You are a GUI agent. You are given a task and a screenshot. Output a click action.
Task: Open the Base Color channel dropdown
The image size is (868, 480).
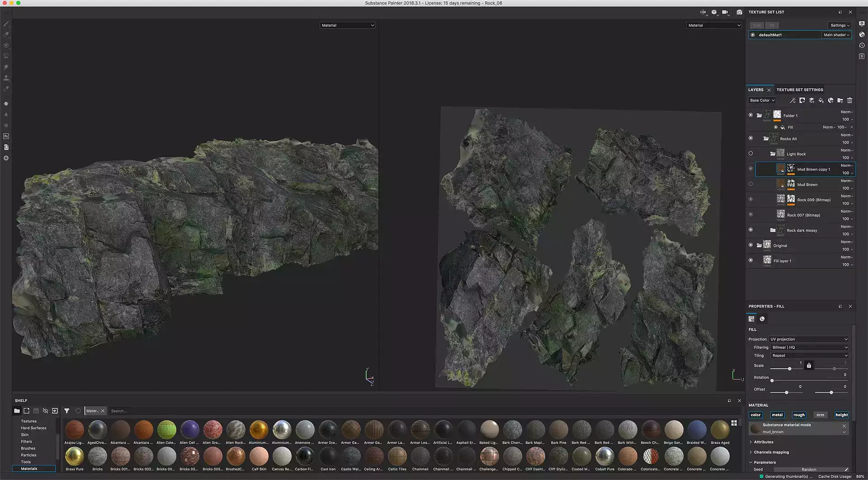pos(762,100)
